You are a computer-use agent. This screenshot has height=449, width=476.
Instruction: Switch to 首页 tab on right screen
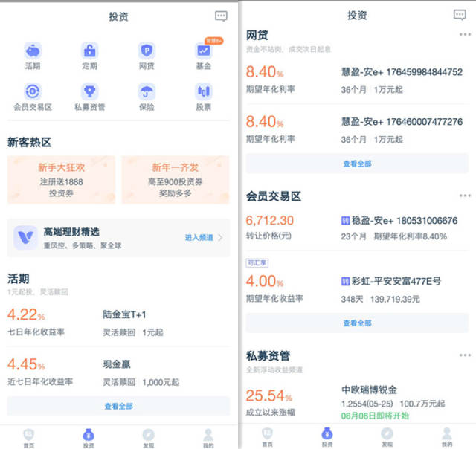click(268, 437)
